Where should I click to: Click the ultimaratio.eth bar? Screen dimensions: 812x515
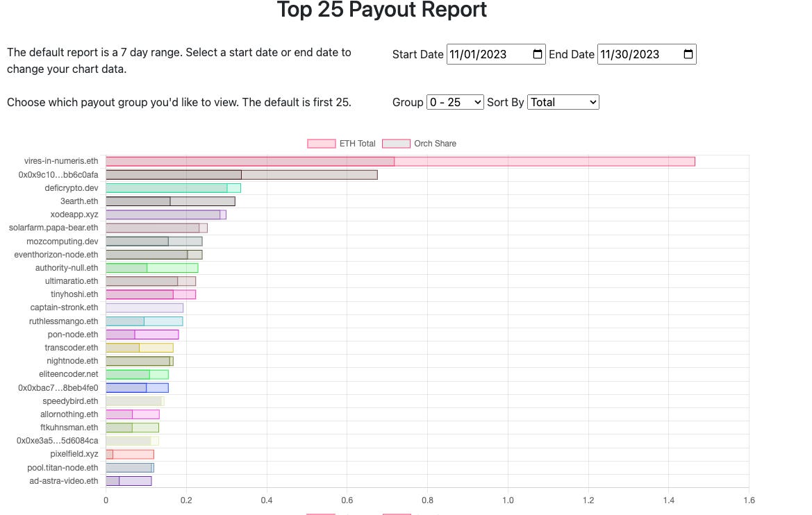[151, 281]
